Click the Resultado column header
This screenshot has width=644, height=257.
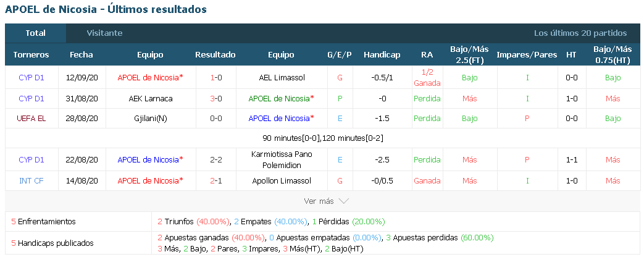coord(215,55)
